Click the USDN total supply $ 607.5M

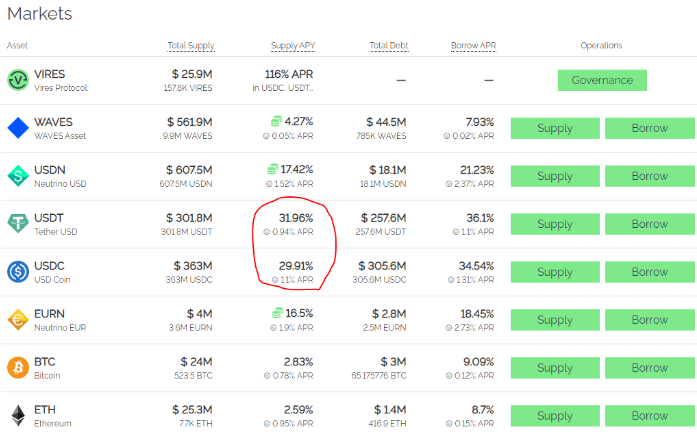coord(189,170)
